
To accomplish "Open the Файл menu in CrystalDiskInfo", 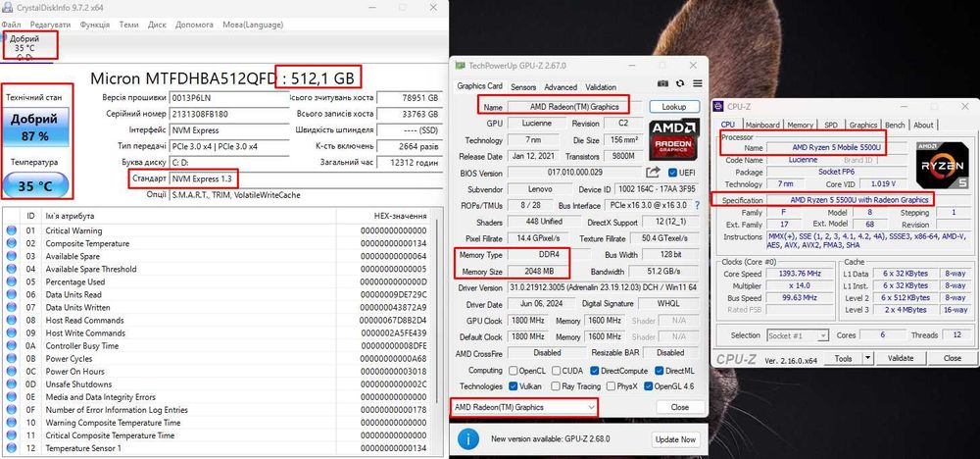I will tap(11, 25).
